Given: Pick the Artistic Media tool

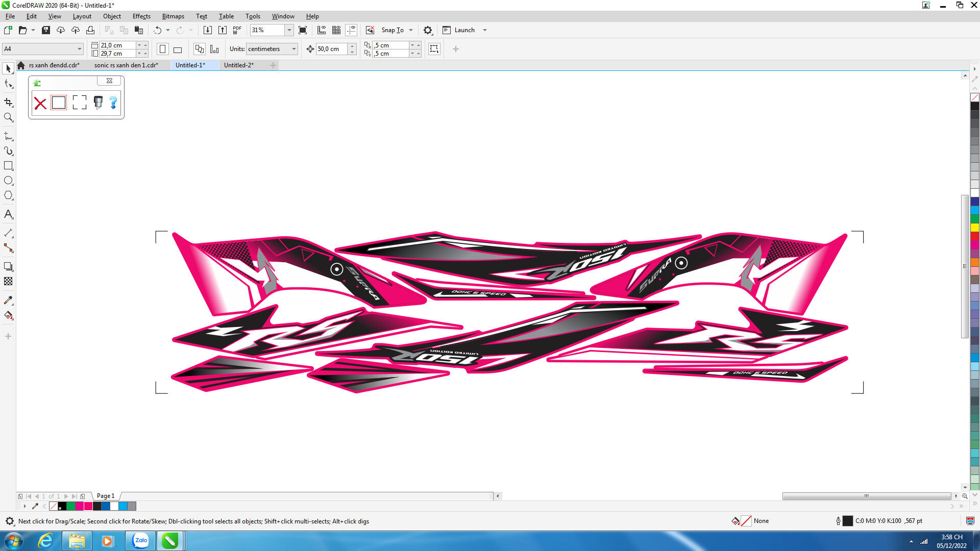Looking at the screenshot, I should tap(8, 151).
